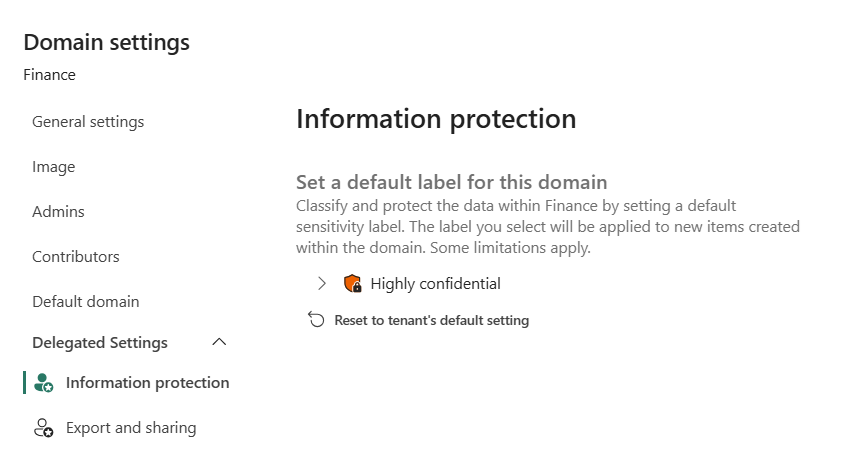Click the Information protection person icon
Image resolution: width=843 pixels, height=452 pixels.
click(44, 383)
